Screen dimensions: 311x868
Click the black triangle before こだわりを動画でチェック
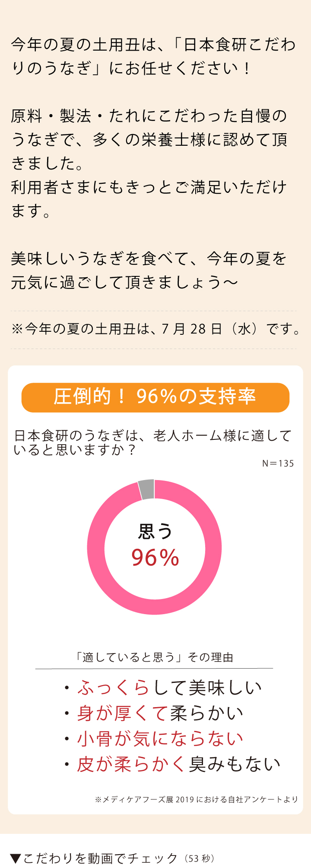pyautogui.click(x=16, y=858)
